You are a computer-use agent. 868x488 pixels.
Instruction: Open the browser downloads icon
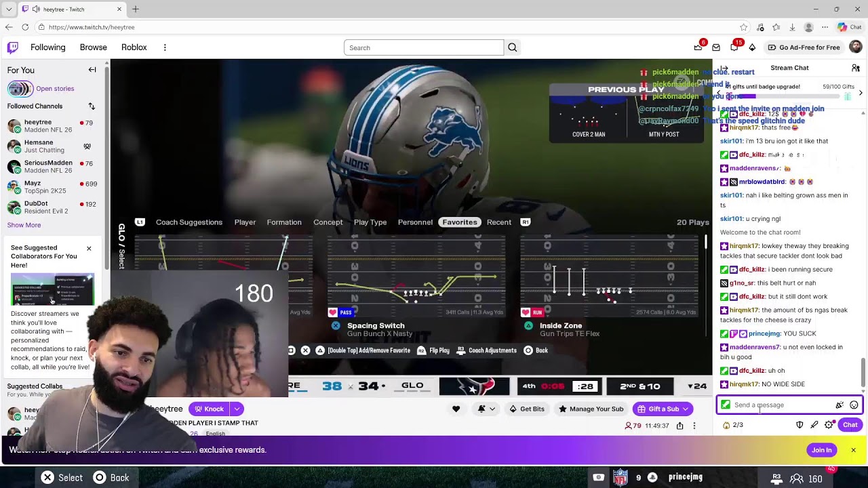pyautogui.click(x=792, y=27)
